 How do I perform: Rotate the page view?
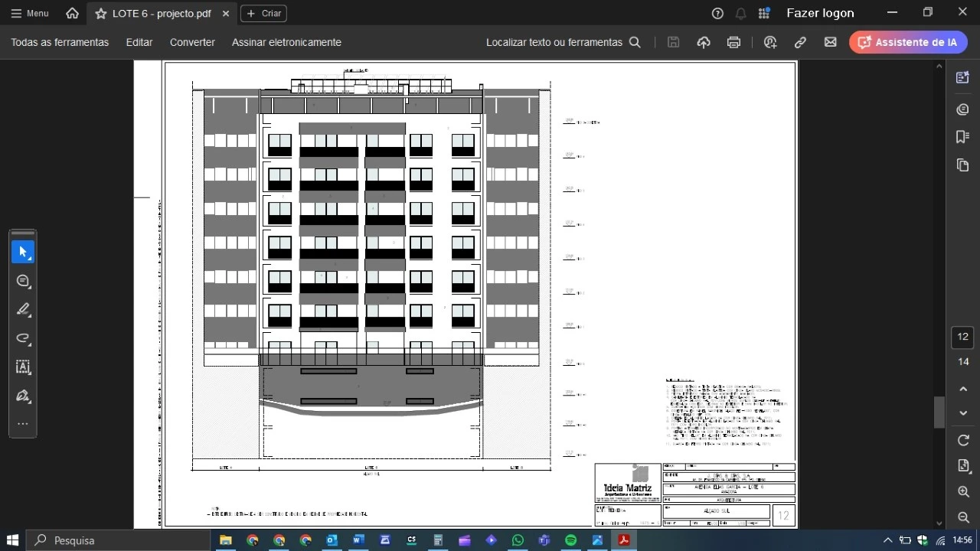(963, 440)
